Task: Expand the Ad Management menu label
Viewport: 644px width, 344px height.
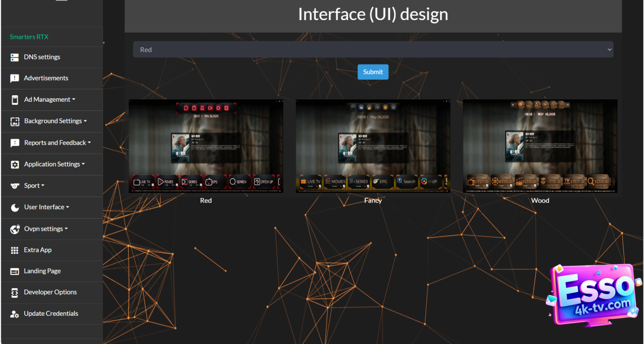Action: point(49,99)
